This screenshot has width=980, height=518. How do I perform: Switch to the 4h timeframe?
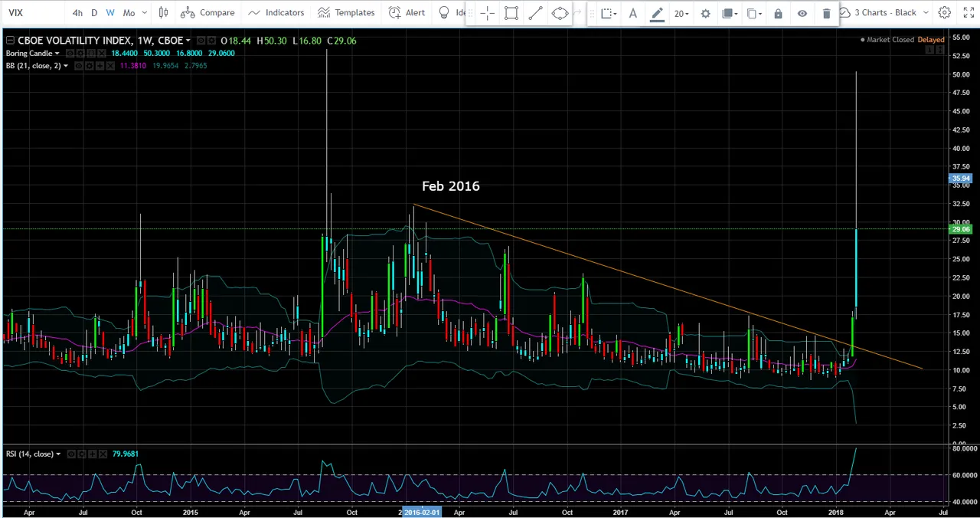tap(77, 13)
